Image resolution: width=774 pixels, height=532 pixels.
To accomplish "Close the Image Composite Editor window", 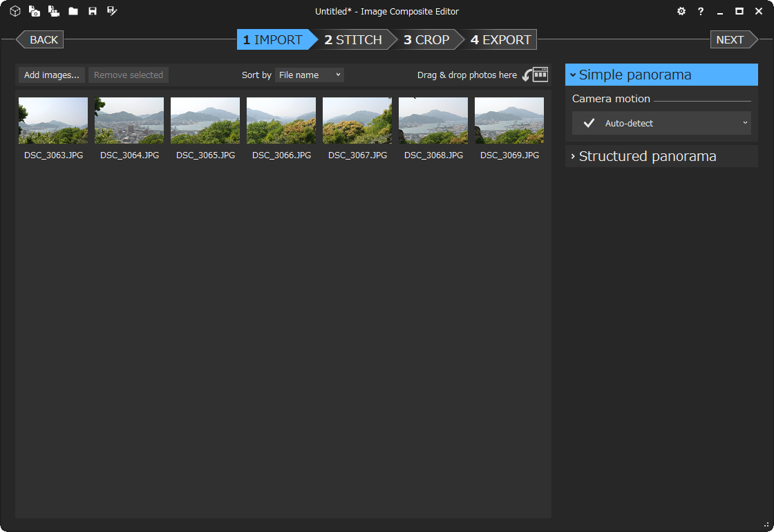I will pyautogui.click(x=759, y=11).
